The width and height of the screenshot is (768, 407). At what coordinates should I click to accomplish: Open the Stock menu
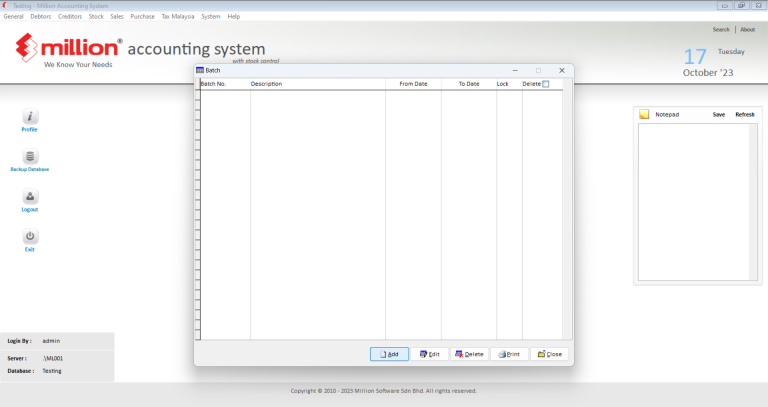pyautogui.click(x=96, y=16)
